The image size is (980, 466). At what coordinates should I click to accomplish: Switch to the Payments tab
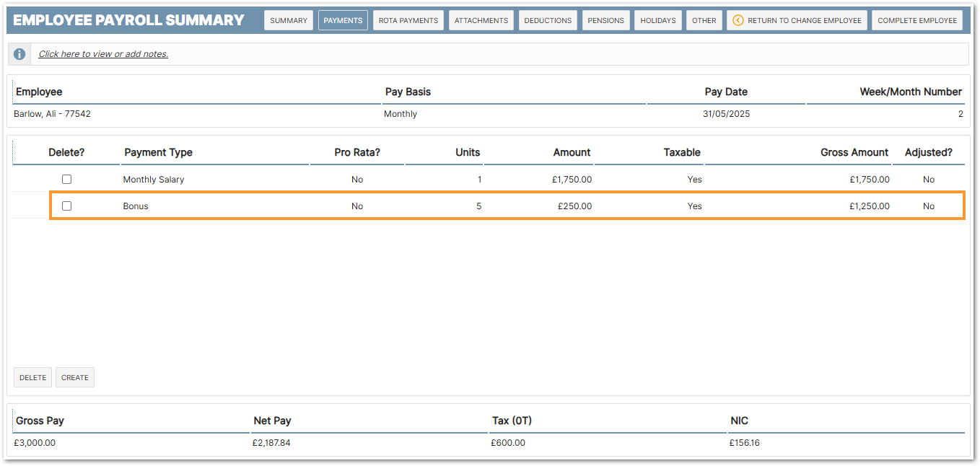coord(343,20)
